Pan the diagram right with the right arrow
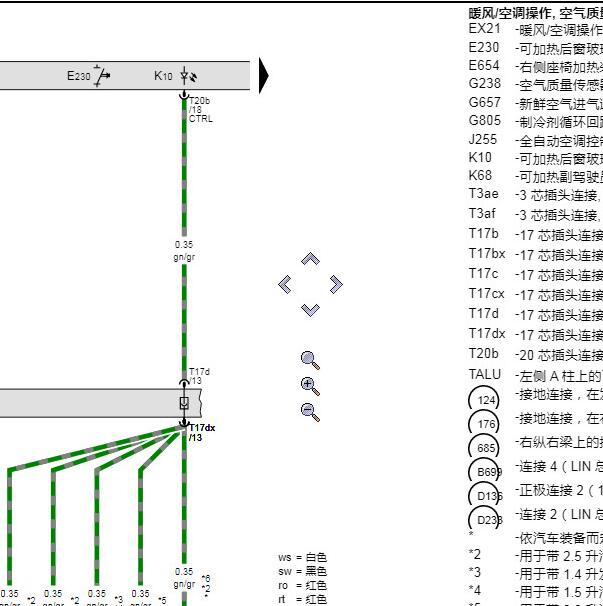Screen dimensions: 603x606 tap(336, 284)
